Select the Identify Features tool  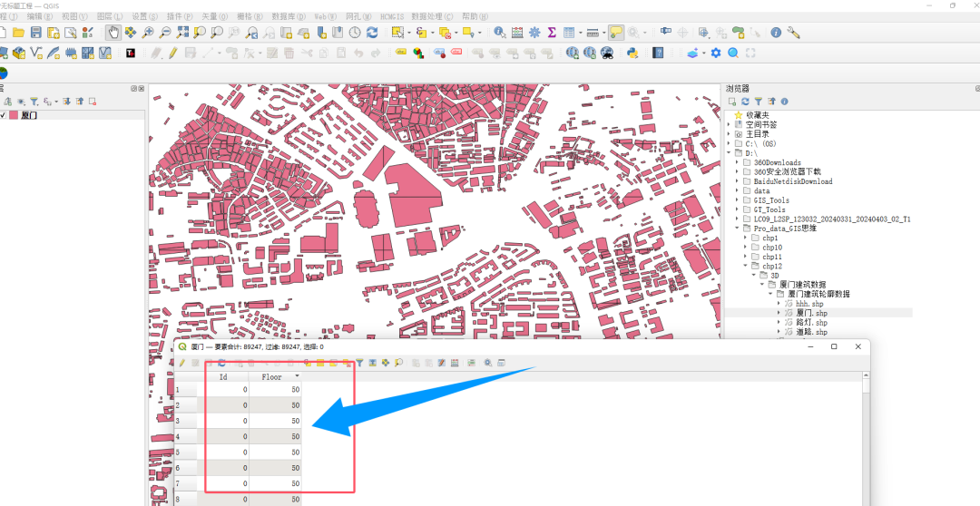(500, 33)
